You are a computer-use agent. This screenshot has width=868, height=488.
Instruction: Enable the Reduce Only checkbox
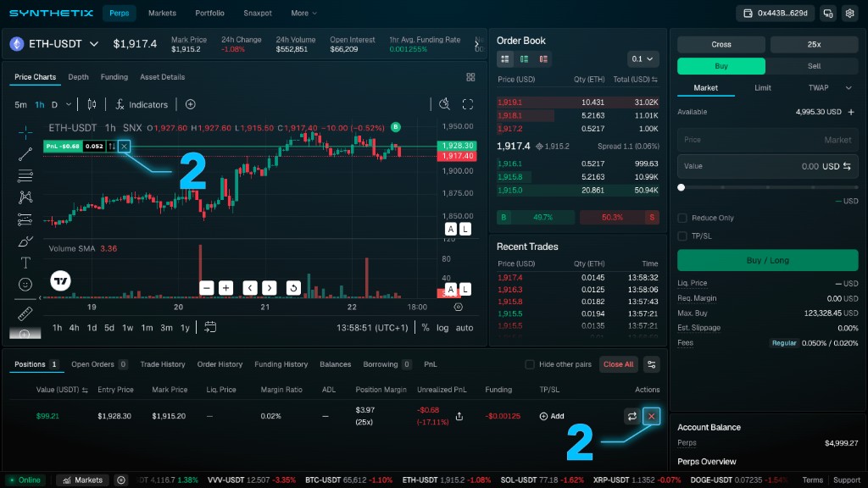pyautogui.click(x=682, y=218)
